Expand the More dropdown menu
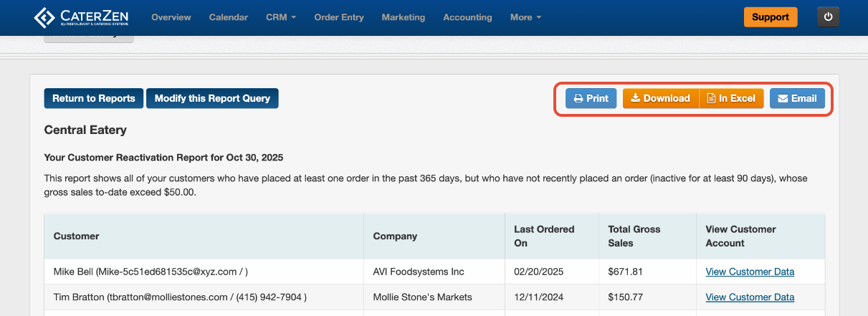The height and width of the screenshot is (316, 868). click(x=526, y=17)
